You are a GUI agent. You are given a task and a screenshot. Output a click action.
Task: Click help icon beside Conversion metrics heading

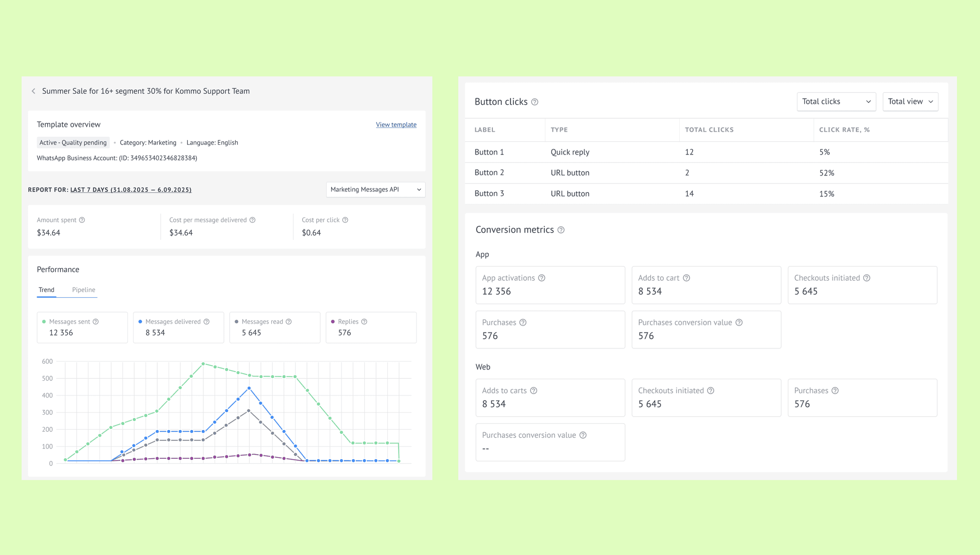(x=561, y=230)
